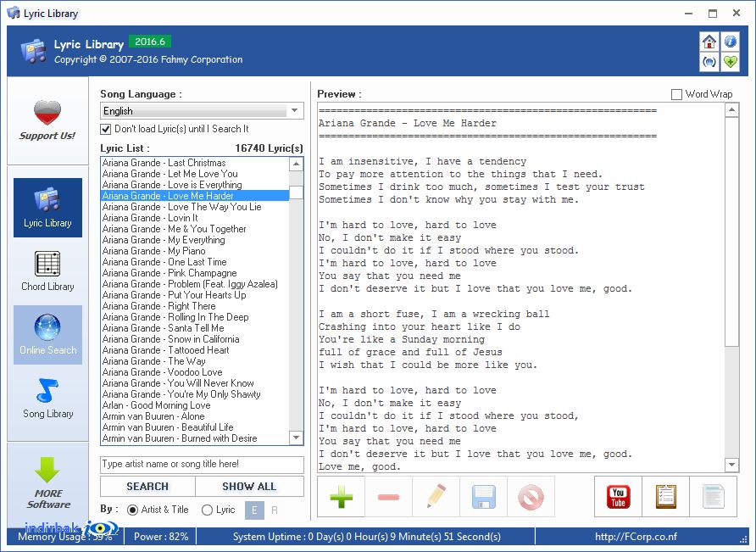Open the http://FCorp.co.nf link
The width and height of the screenshot is (756, 552).
636,537
